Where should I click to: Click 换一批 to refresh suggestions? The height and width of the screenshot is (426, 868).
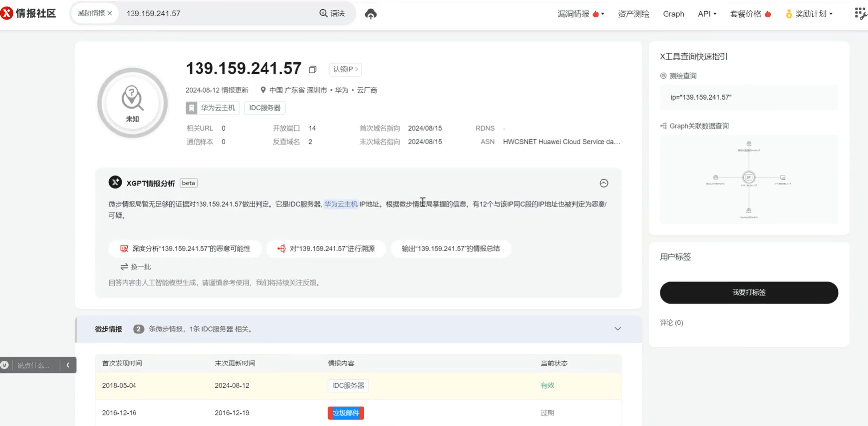coord(135,267)
